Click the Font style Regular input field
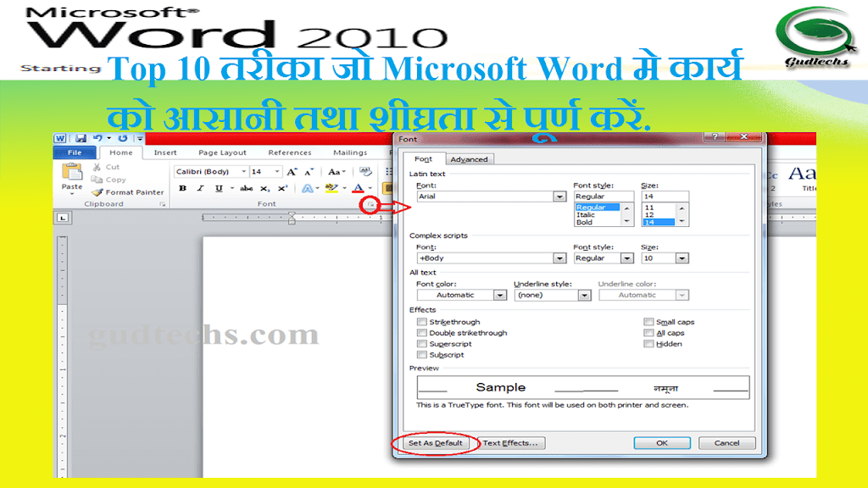 pyautogui.click(x=604, y=197)
